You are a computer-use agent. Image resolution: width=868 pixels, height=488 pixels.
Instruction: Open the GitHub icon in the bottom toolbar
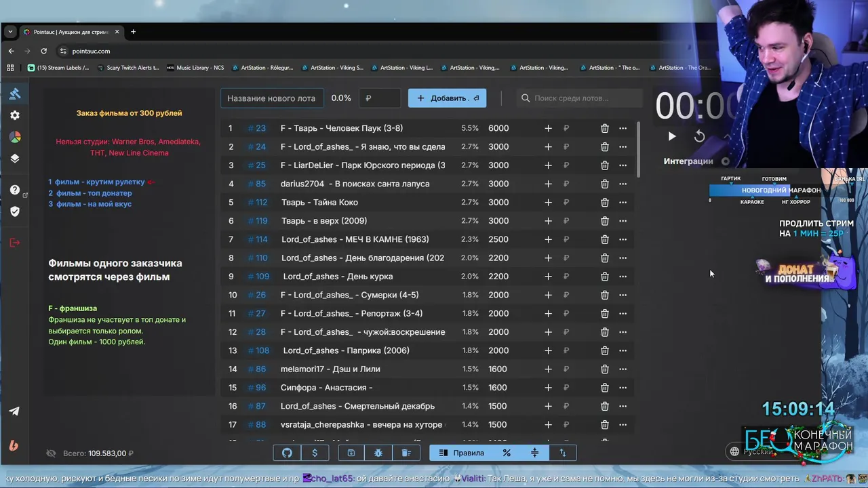tap(287, 453)
